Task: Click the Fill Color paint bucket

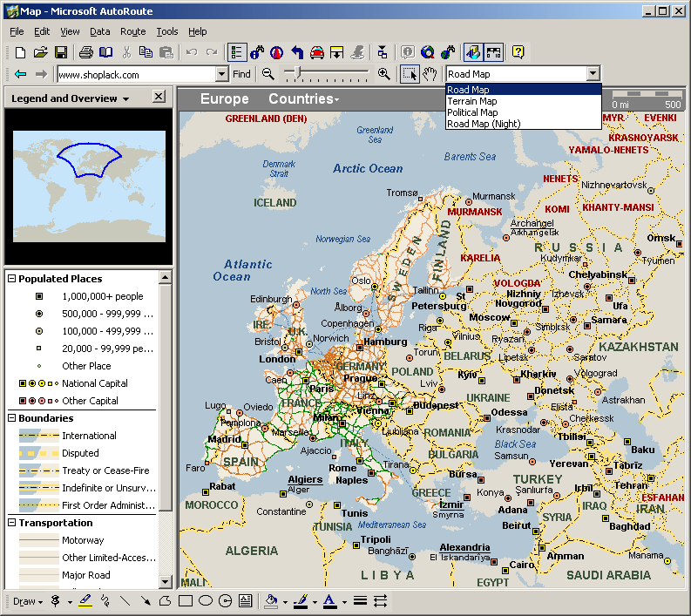Action: click(271, 601)
